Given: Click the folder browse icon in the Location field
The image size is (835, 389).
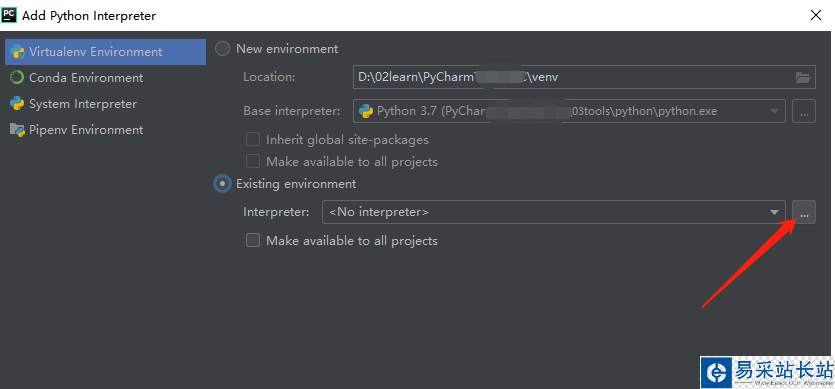Looking at the screenshot, I should pyautogui.click(x=803, y=77).
